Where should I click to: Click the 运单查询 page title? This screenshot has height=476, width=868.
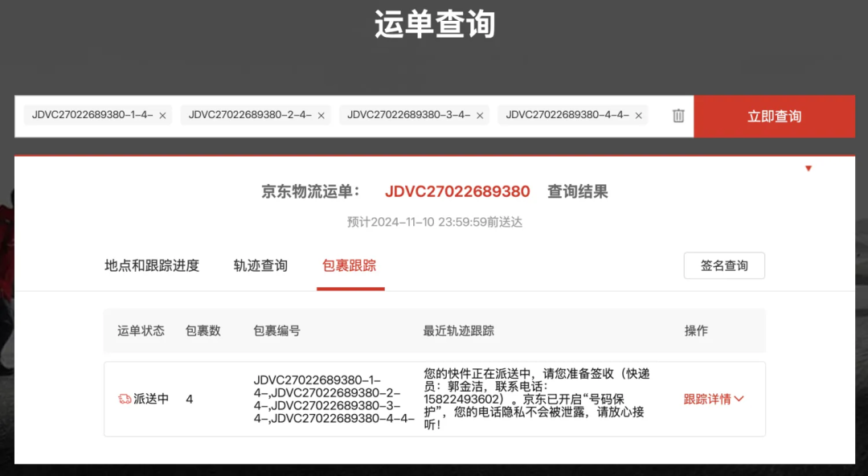(x=435, y=24)
